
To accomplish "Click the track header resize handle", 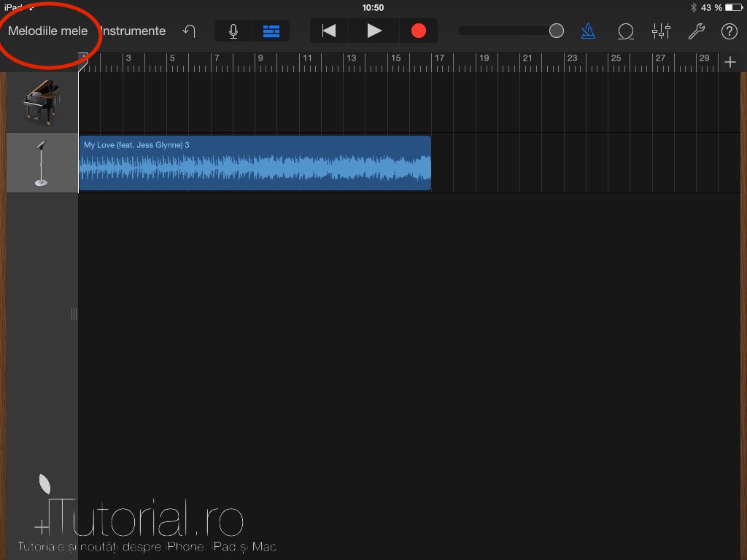I will tap(74, 314).
